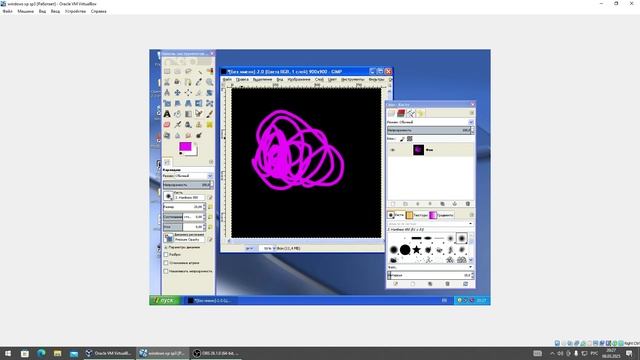Open the Select menu in GIMP image window
This screenshot has height=360, width=640.
(x=262, y=80)
